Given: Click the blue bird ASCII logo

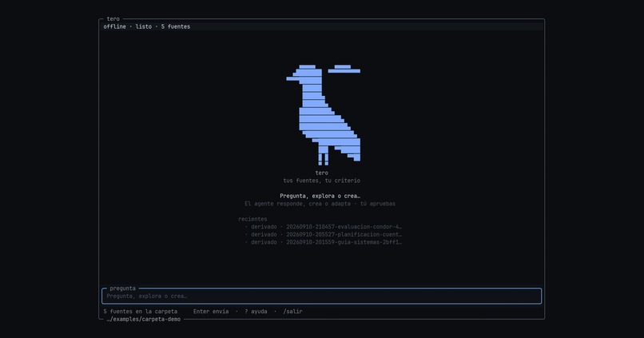Looking at the screenshot, I should click(324, 115).
